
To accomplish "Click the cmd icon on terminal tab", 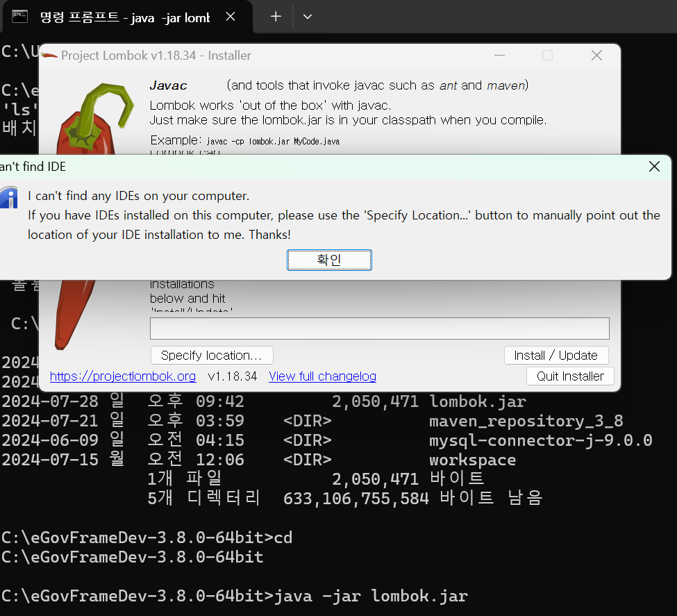I will [x=20, y=17].
